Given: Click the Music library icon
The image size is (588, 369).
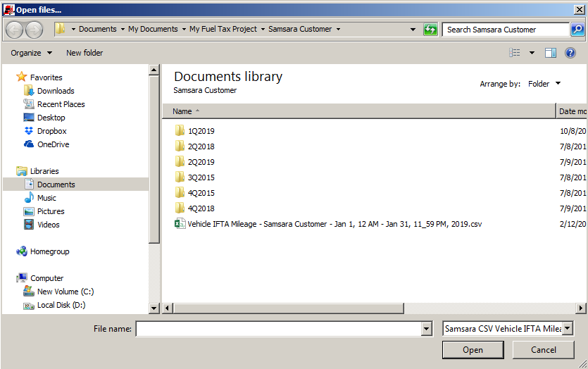Looking at the screenshot, I should [29, 198].
